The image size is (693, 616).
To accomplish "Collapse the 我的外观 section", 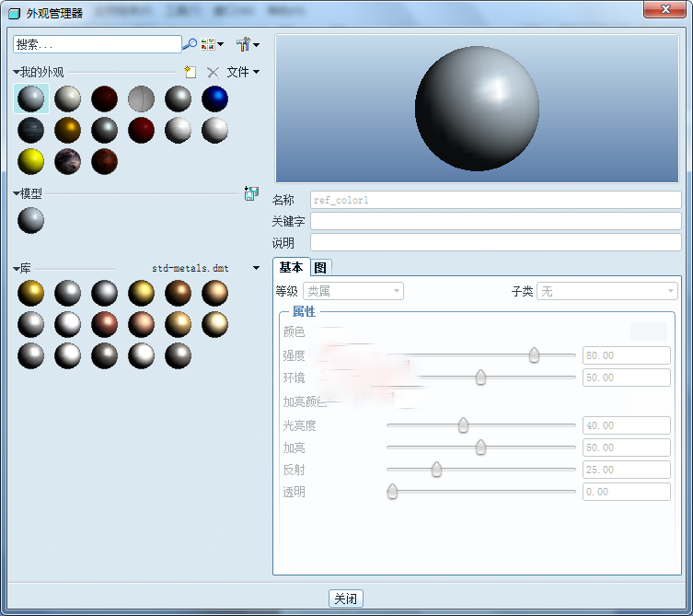I will pyautogui.click(x=17, y=72).
